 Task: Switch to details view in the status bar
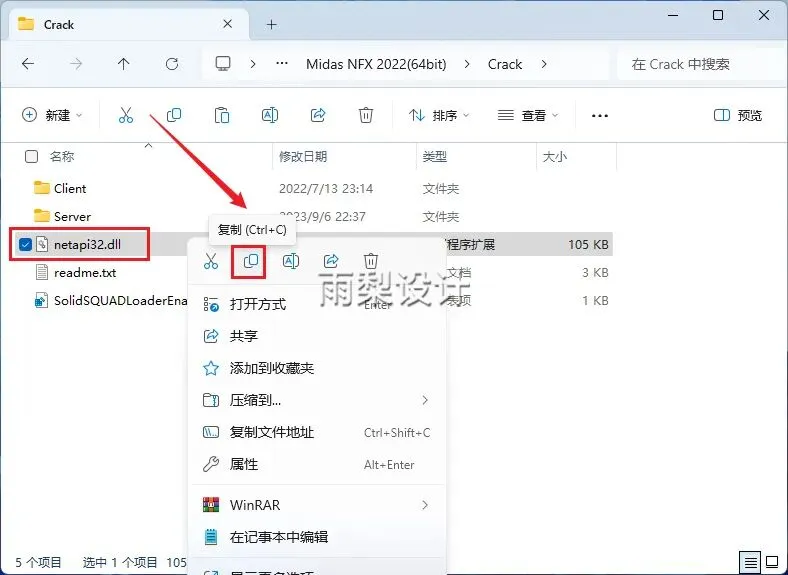(750, 562)
